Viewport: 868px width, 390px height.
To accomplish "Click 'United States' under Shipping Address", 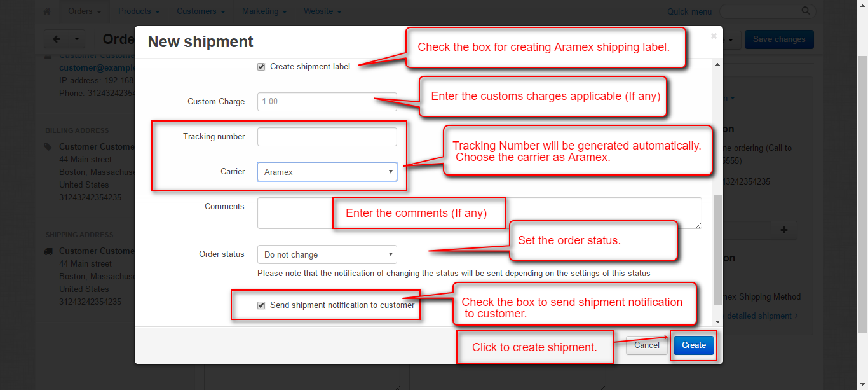I will click(x=84, y=289).
